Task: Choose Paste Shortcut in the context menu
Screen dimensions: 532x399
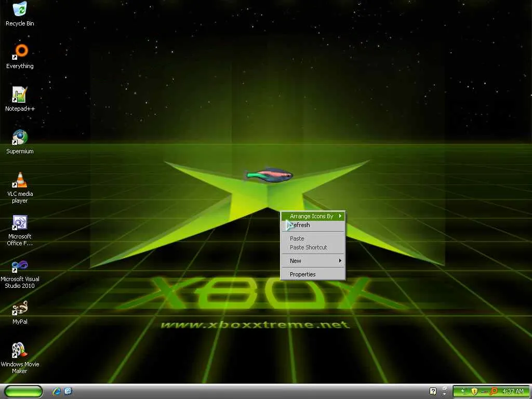Action: point(313,247)
